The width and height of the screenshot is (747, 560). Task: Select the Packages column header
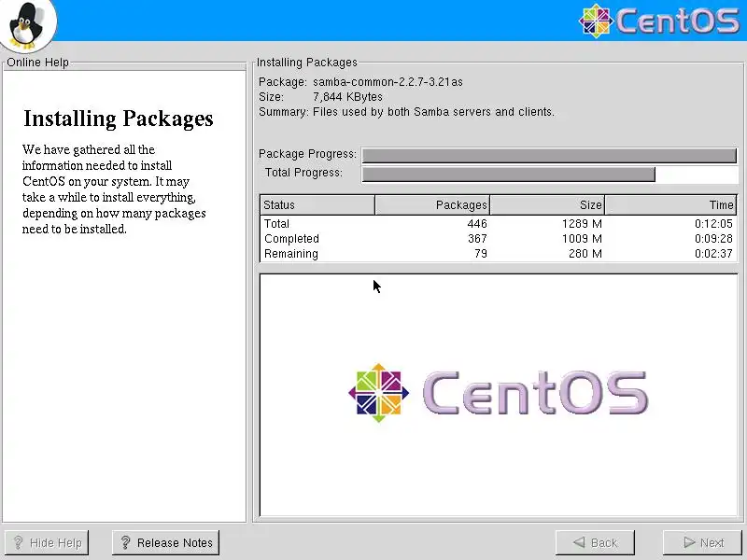coord(432,204)
